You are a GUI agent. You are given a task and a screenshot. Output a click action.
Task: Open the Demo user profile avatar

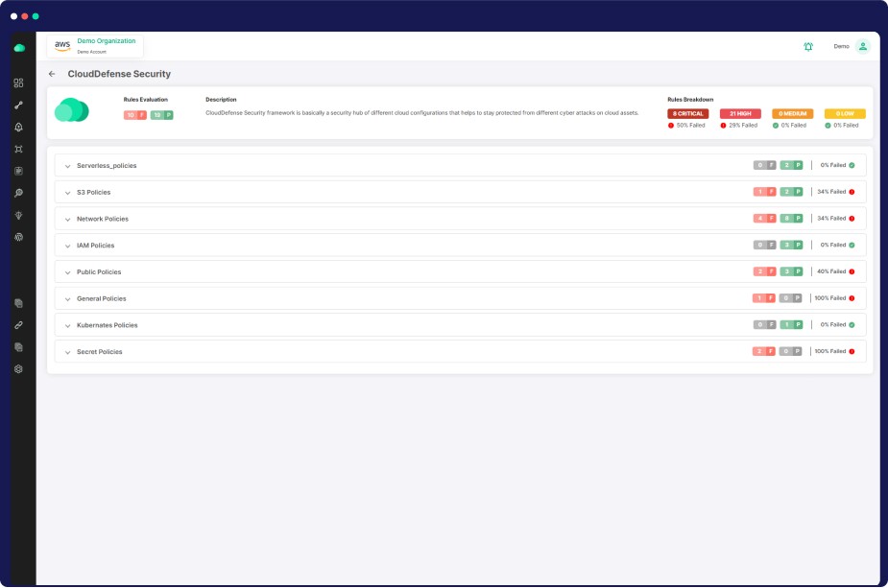pos(862,46)
